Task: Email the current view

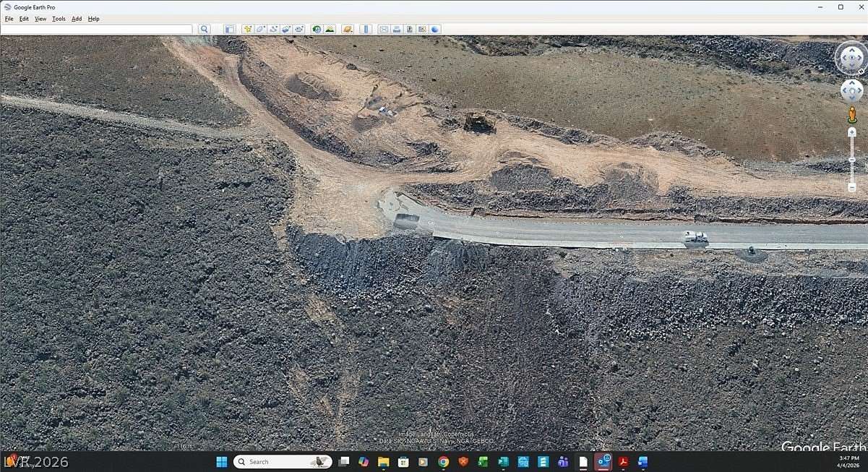Action: coord(382,28)
